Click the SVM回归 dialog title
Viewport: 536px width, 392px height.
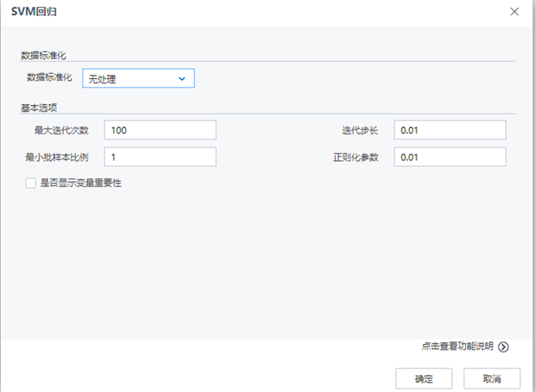tap(32, 11)
